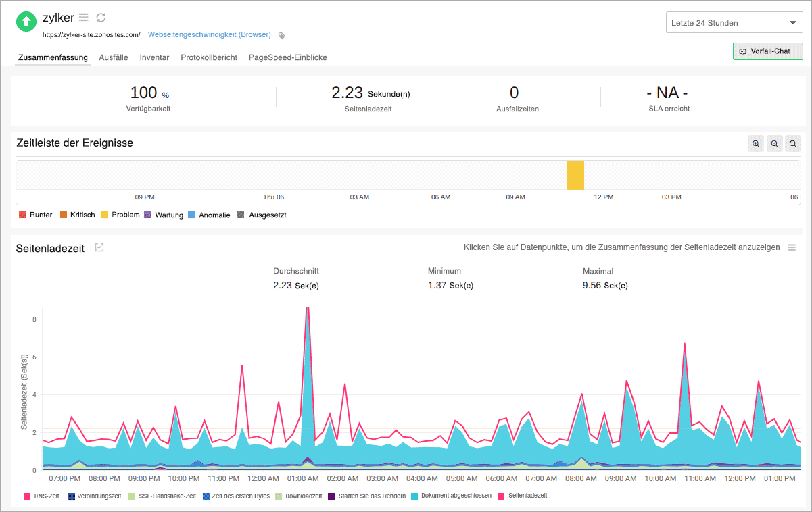Click the Vorfall-Chat button
Screen dimensions: 812x512
click(767, 51)
